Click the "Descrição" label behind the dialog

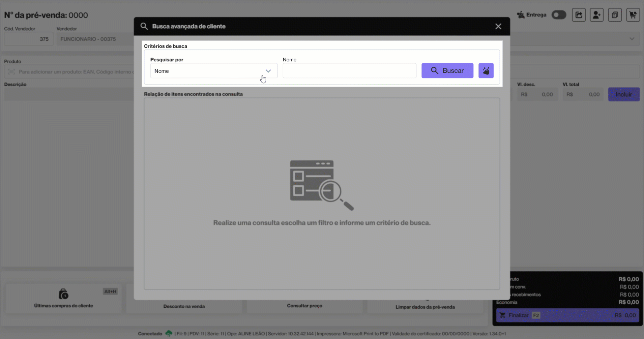tap(15, 84)
